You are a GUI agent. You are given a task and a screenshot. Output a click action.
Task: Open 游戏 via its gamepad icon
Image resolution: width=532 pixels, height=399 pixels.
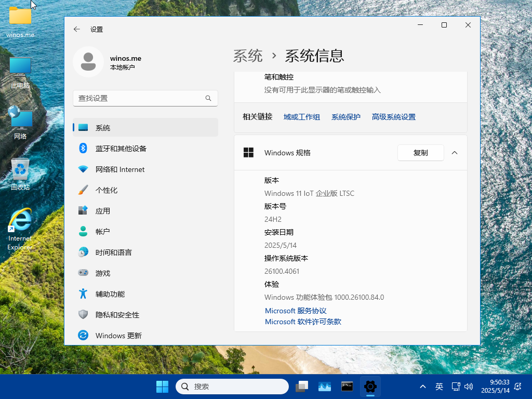pos(83,273)
